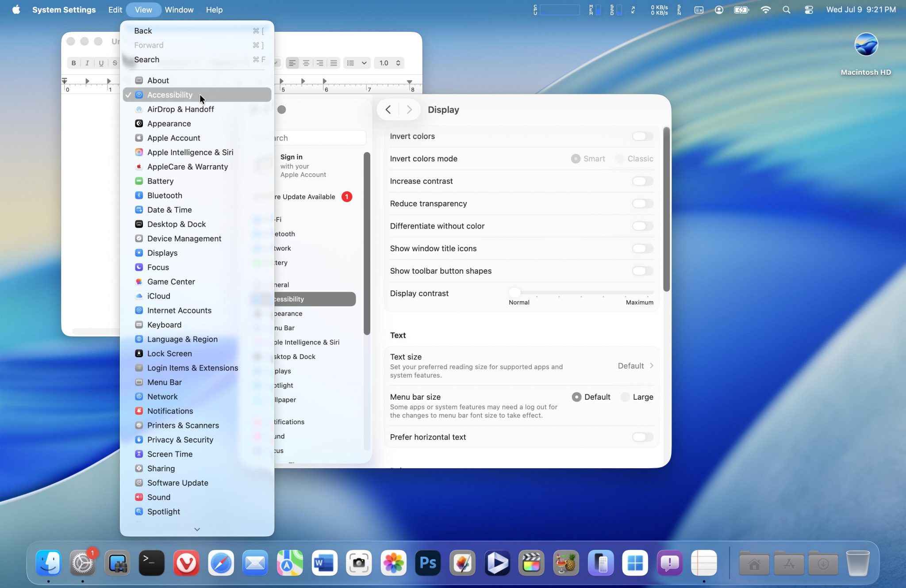The width and height of the screenshot is (906, 588).
Task: Open Spotlight search in the menu bar
Action: pyautogui.click(x=786, y=10)
